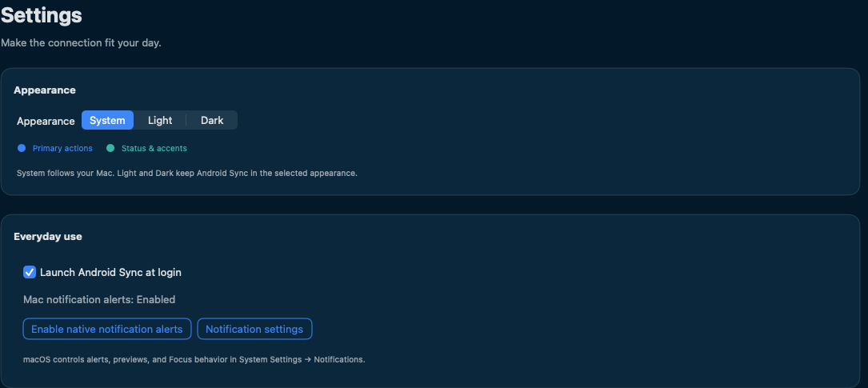Uncheck Launch Android Sync at login
This screenshot has height=388, width=868.
[x=30, y=272]
